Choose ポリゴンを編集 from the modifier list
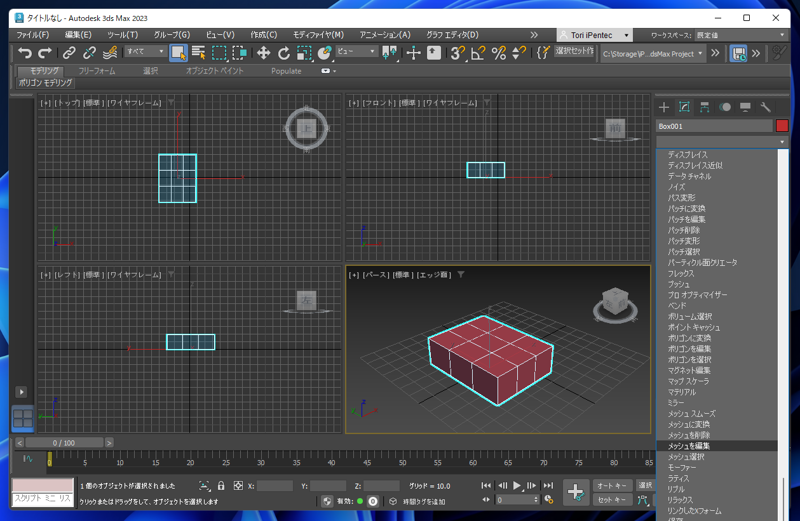Image resolution: width=800 pixels, height=521 pixels. tap(717, 349)
